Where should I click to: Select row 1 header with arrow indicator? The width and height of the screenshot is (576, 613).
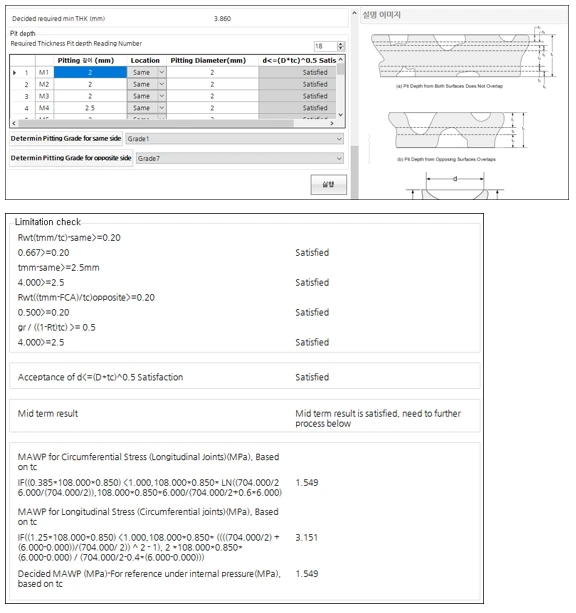[x=22, y=72]
